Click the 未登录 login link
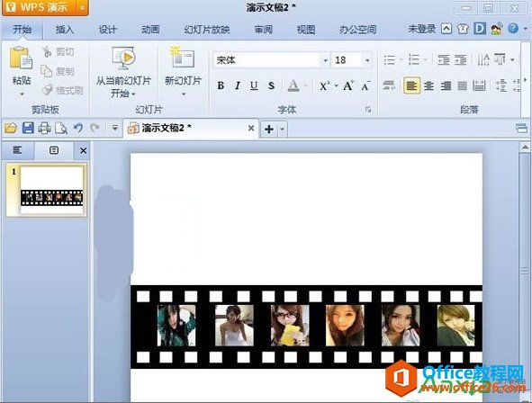 coord(422,29)
